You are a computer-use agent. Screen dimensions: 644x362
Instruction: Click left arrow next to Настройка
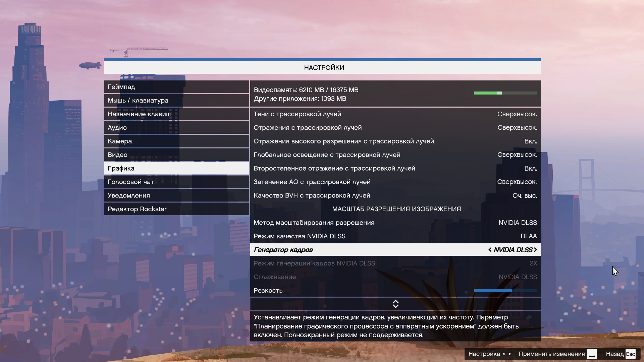[x=504, y=354]
